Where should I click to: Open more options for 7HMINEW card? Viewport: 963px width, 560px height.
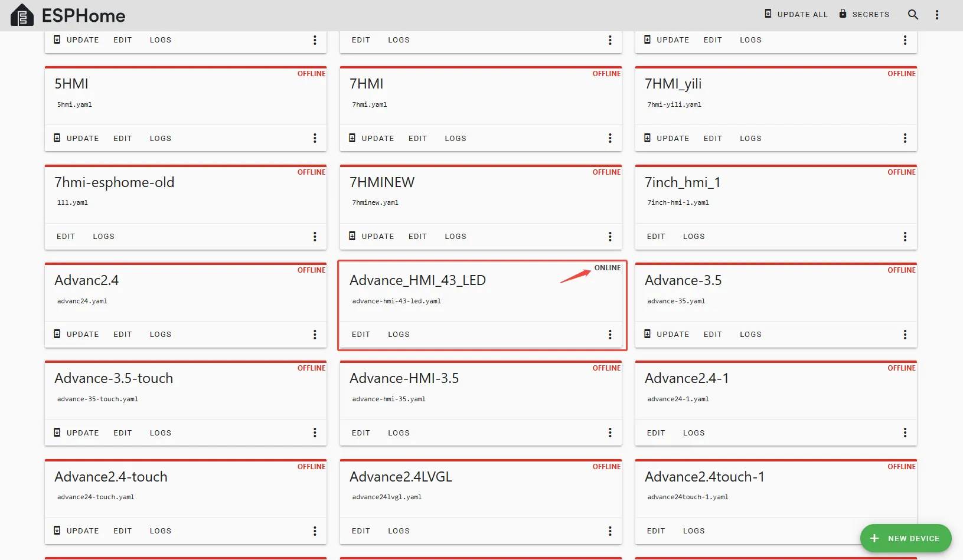tap(610, 237)
